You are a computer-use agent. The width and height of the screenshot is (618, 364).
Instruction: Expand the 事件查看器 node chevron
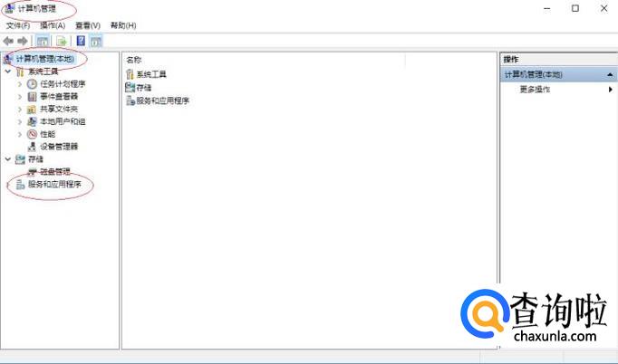point(20,97)
